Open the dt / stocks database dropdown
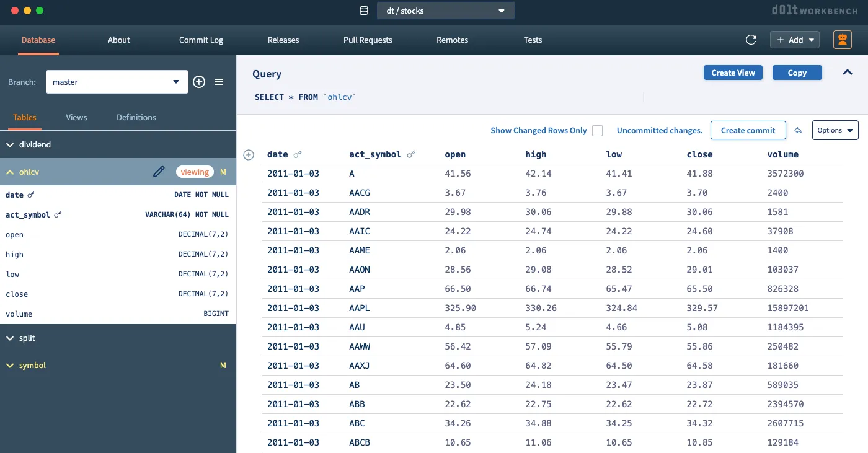This screenshot has height=453, width=868. point(445,11)
